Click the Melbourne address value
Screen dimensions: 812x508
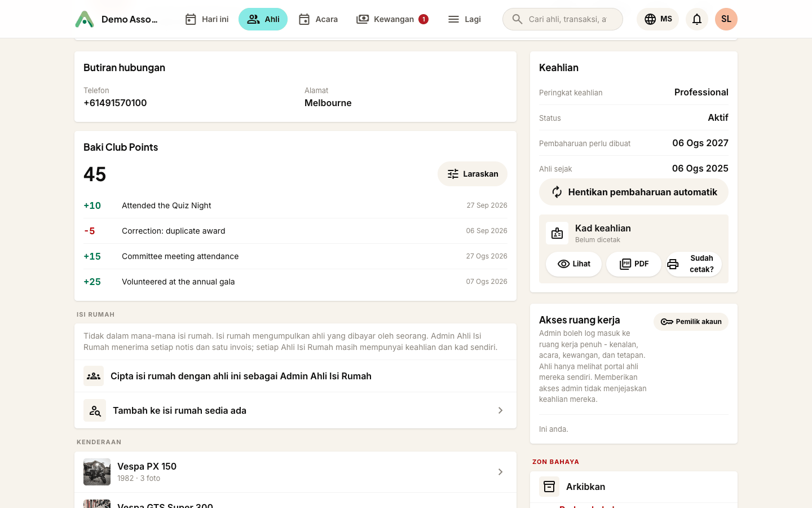[x=328, y=103]
